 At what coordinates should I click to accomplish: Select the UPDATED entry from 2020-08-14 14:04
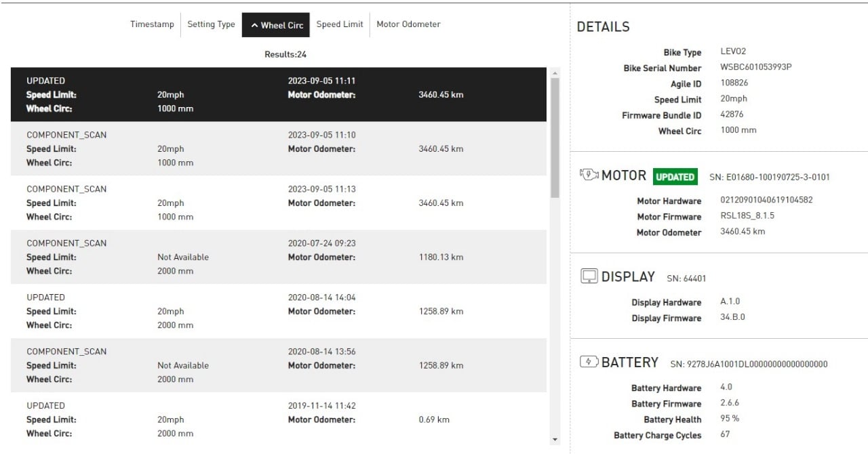click(279, 311)
